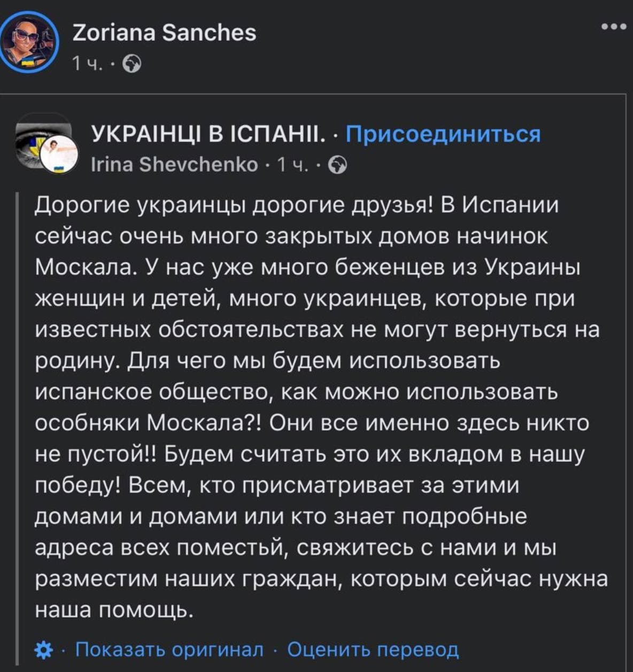Screen dimensions: 633x672
Task: Click the УКРАЇНЦІ В ІСПАНІЇ group name
Action: click(x=209, y=134)
